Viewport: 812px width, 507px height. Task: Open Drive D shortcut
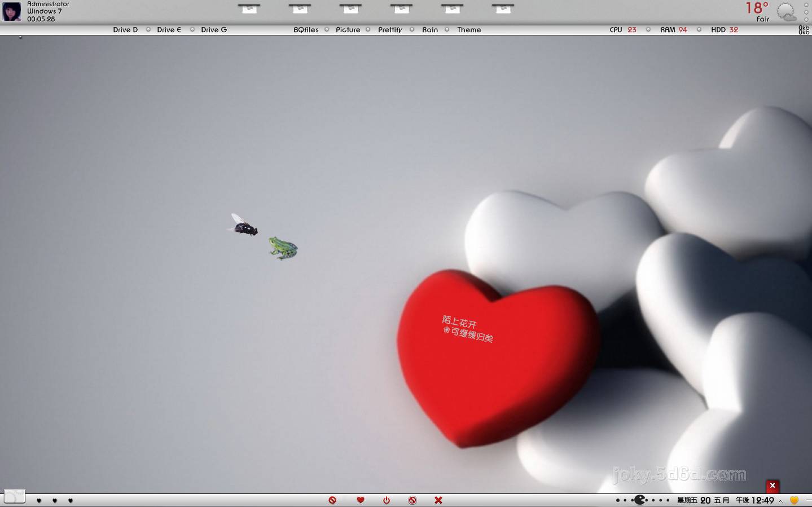(x=125, y=30)
